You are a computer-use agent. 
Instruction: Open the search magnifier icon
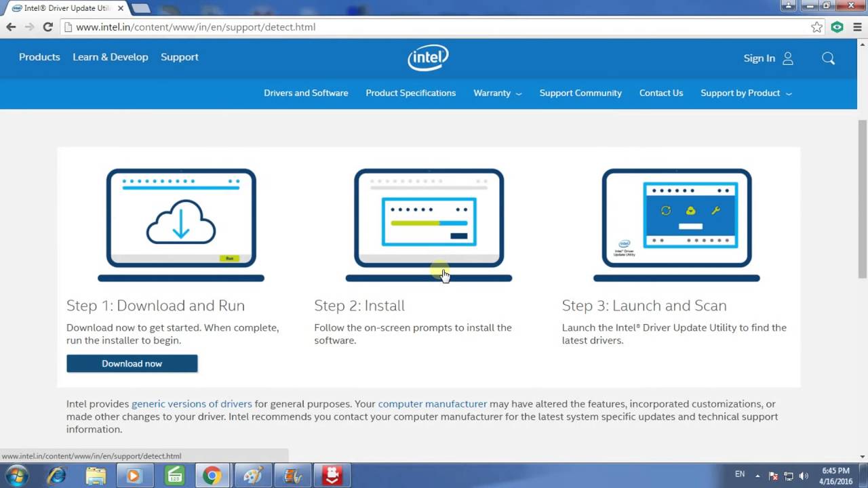point(828,58)
